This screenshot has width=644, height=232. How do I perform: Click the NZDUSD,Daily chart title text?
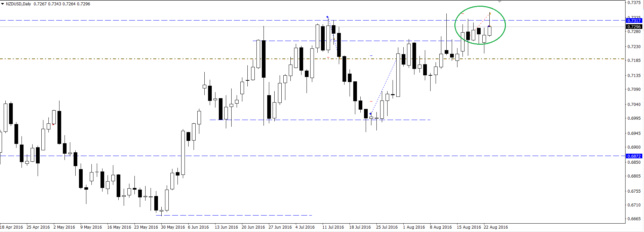click(x=18, y=4)
